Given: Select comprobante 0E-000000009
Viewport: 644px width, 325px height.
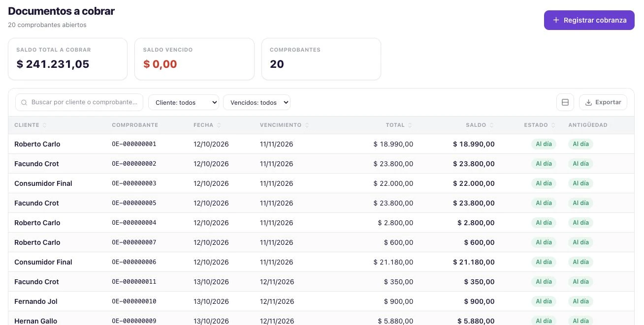Looking at the screenshot, I should pyautogui.click(x=134, y=321).
